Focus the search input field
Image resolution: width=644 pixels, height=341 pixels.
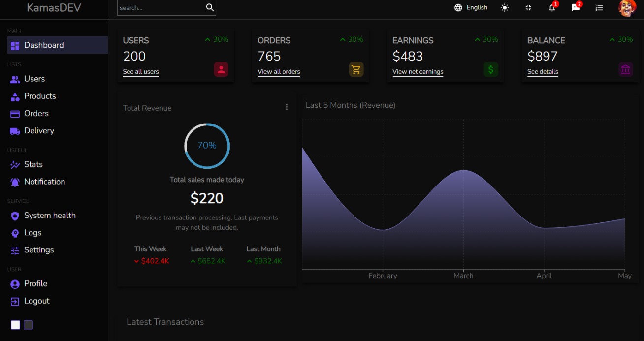pyautogui.click(x=161, y=8)
